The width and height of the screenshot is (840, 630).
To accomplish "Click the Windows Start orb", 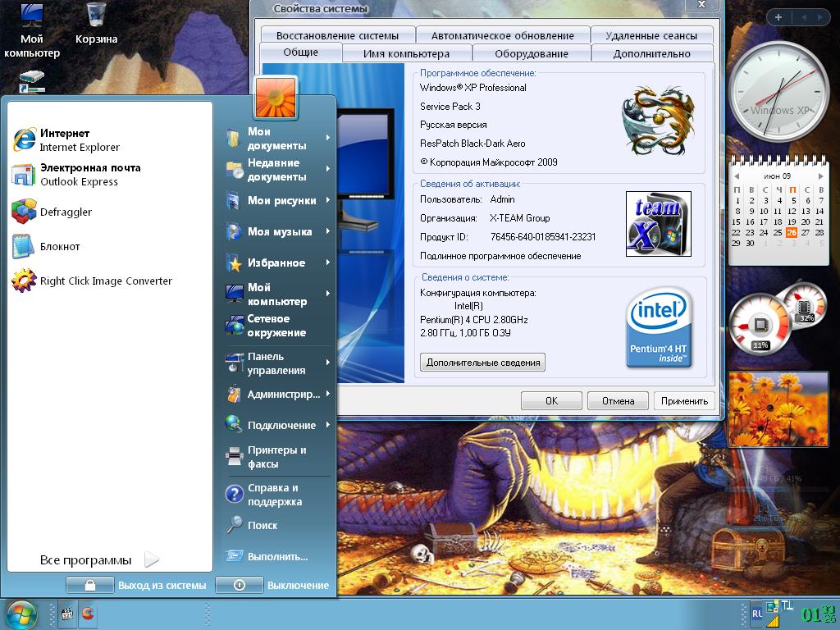I will point(22,613).
